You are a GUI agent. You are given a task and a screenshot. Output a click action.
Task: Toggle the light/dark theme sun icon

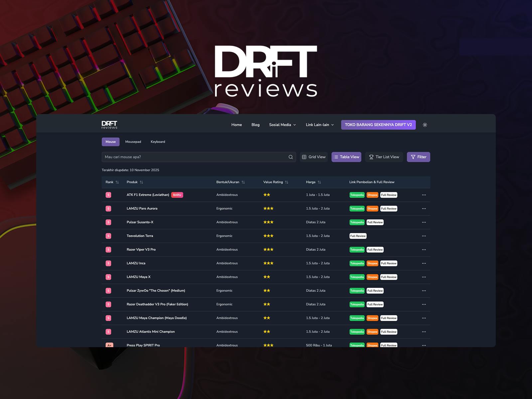coord(425,125)
